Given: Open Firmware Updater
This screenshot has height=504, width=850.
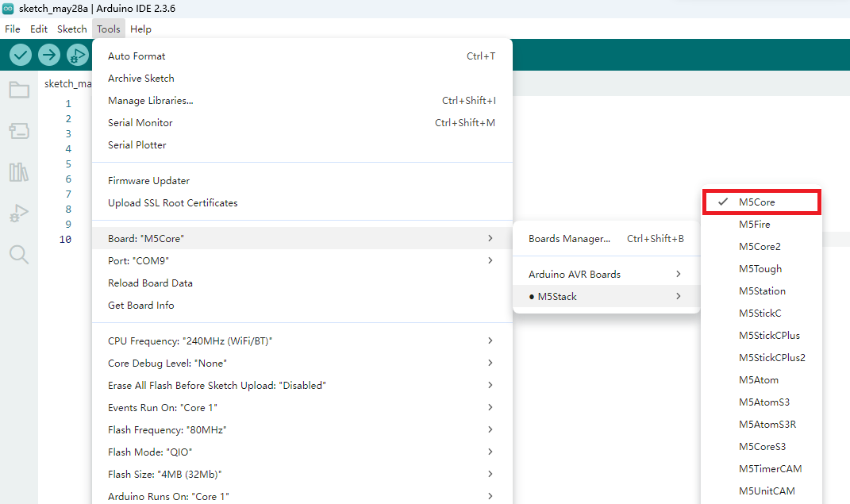Looking at the screenshot, I should tap(302, 180).
